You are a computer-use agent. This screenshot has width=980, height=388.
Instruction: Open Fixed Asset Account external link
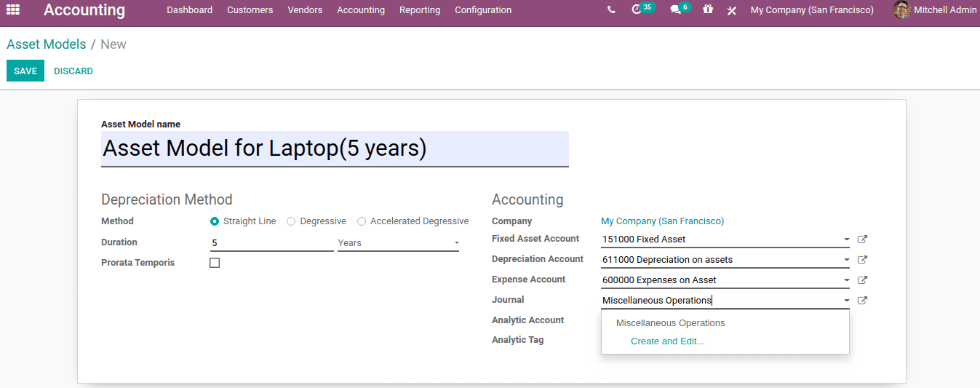(x=862, y=239)
